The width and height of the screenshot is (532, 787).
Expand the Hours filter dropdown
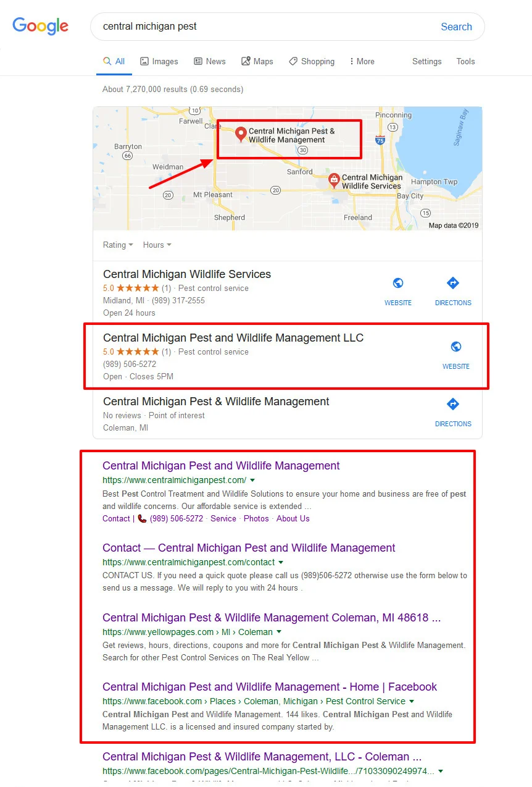coord(157,245)
